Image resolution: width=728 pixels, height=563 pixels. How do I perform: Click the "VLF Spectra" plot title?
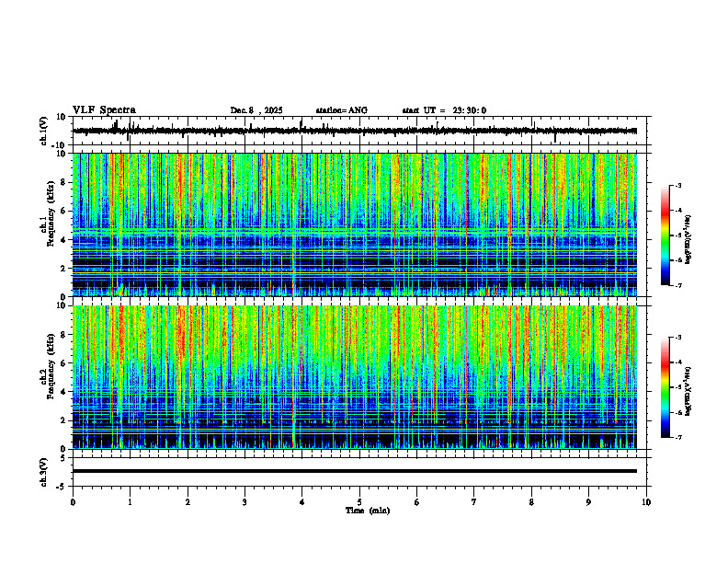104,110
